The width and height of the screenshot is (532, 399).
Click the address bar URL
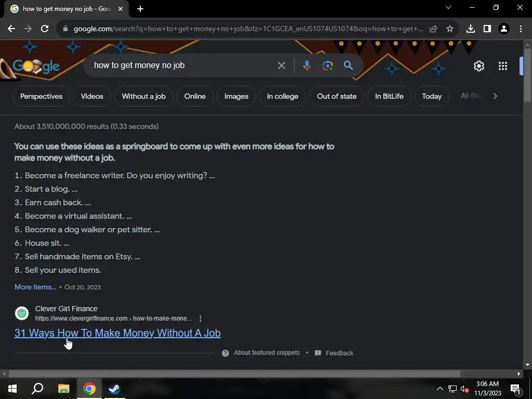248,29
